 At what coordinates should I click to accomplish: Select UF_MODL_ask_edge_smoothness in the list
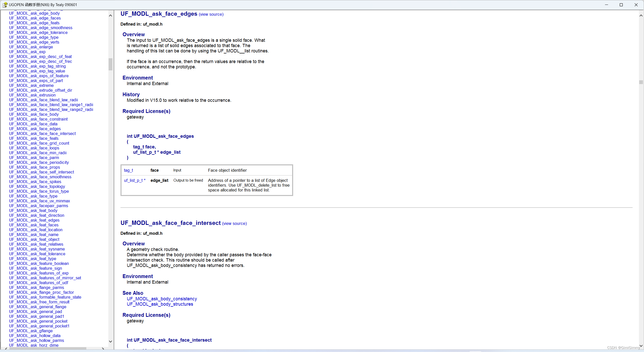tap(41, 28)
